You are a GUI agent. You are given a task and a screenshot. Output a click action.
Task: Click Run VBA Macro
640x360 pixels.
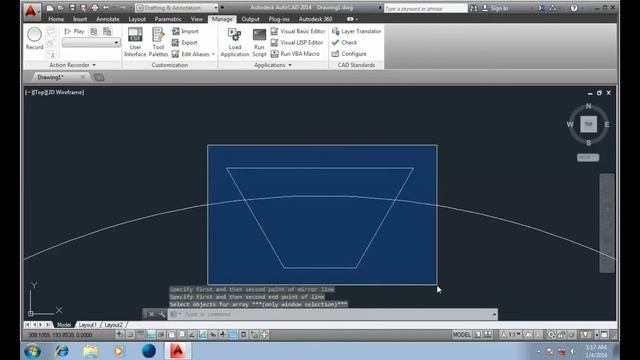[x=296, y=54]
